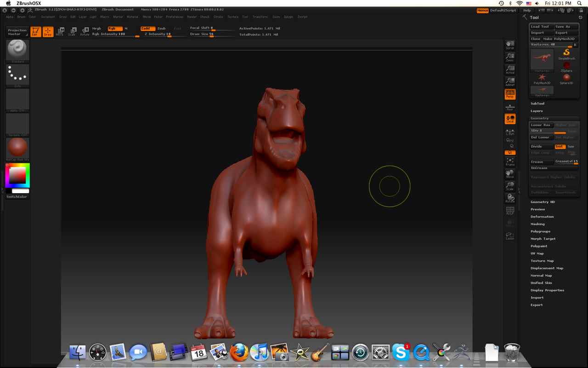The image size is (588, 368).
Task: Select the Rotate mode in top toolbar
Action: coord(85,32)
